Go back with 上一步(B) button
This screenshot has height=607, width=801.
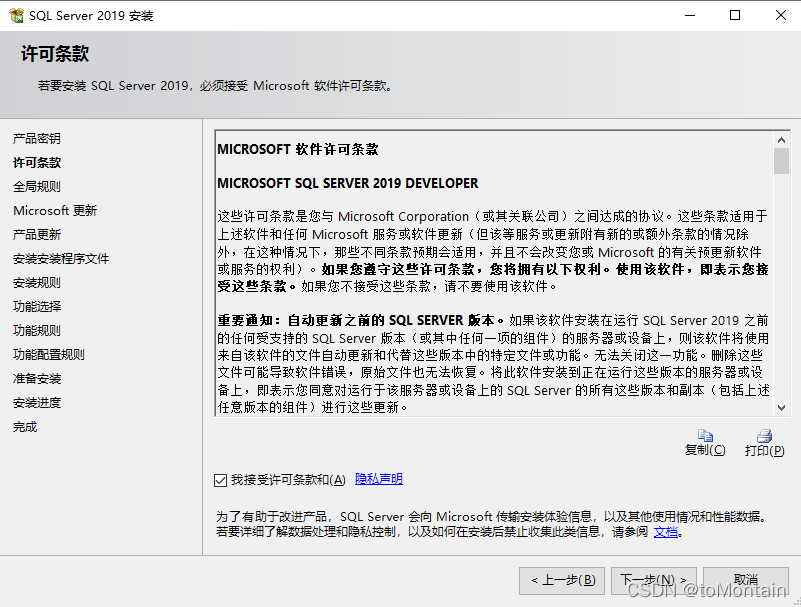coord(562,580)
